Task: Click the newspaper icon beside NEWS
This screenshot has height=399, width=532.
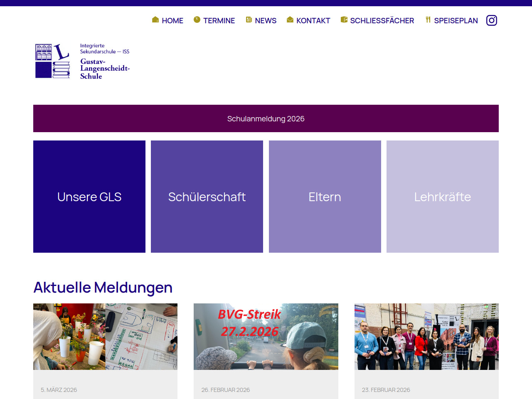Action: pyautogui.click(x=249, y=20)
